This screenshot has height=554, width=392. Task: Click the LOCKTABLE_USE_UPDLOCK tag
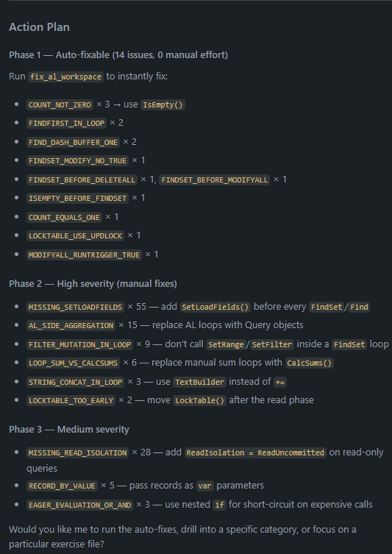point(75,235)
